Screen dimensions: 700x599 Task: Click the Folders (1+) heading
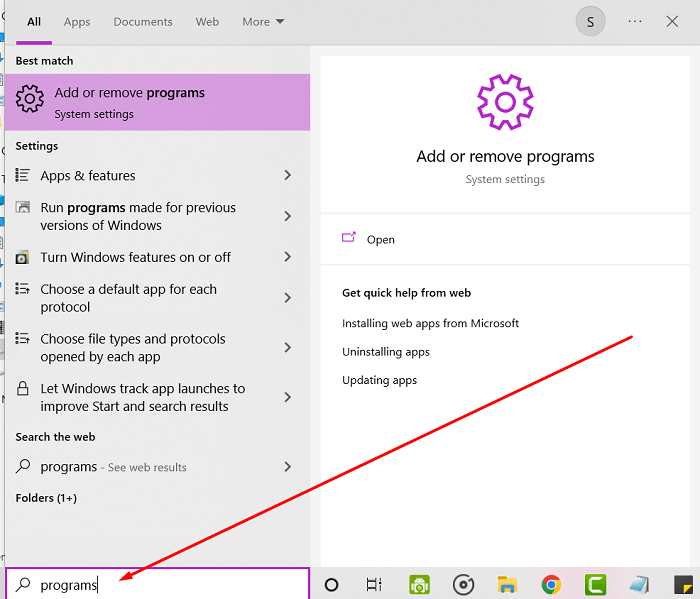(46, 498)
